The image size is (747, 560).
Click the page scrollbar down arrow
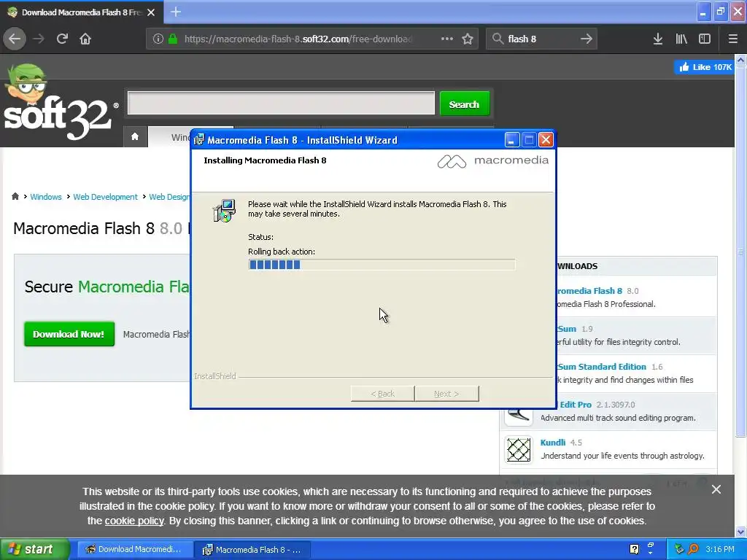coord(741,532)
